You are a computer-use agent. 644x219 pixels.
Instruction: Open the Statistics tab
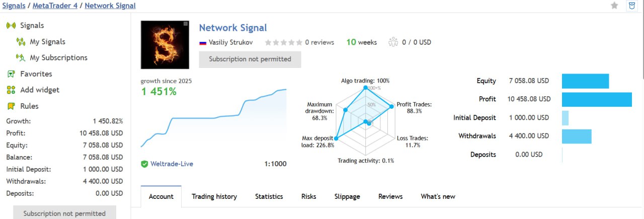[x=269, y=196]
